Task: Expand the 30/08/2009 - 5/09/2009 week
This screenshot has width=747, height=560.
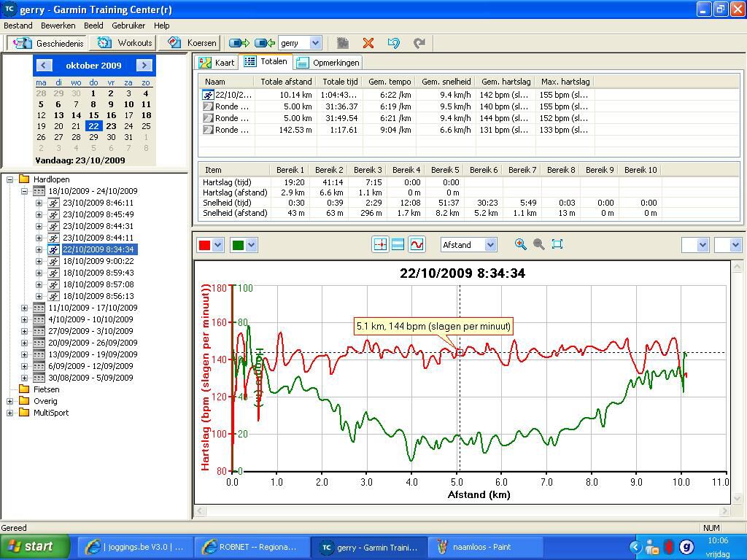Action: click(24, 378)
